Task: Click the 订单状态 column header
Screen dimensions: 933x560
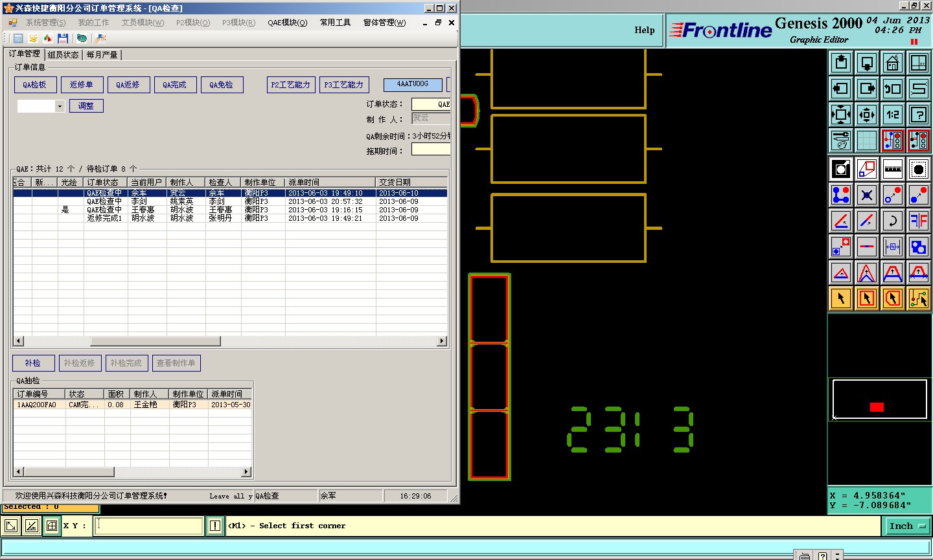Action: click(106, 183)
